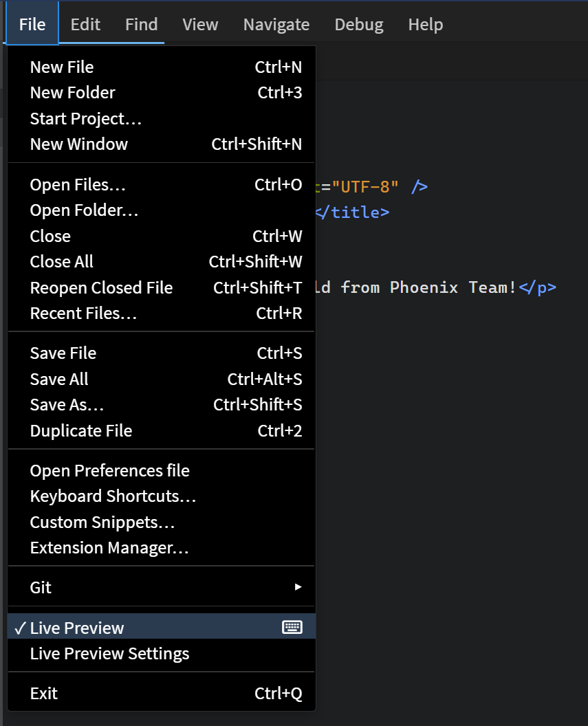The width and height of the screenshot is (588, 726).
Task: Create a New Folder
Action: tap(72, 92)
